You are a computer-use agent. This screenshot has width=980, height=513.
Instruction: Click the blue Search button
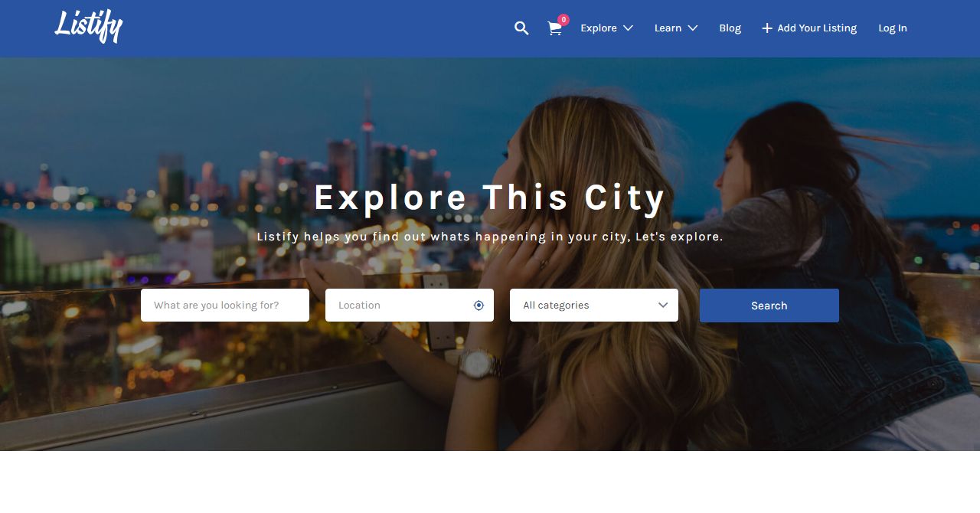769,306
